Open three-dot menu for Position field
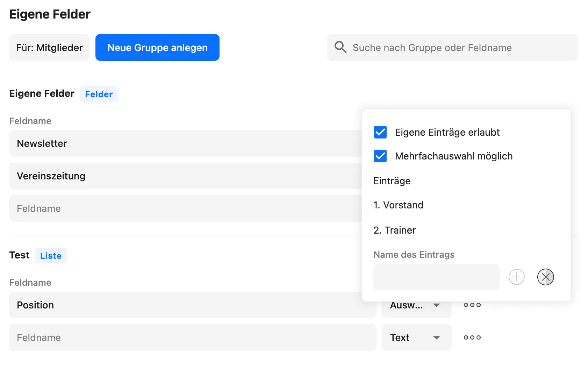This screenshot has width=588, height=370. [472, 305]
